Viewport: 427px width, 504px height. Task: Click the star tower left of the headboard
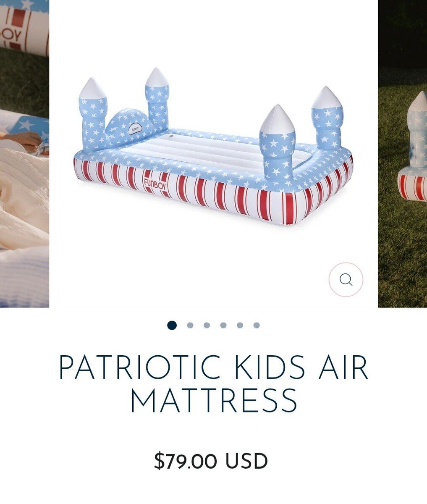(x=92, y=114)
